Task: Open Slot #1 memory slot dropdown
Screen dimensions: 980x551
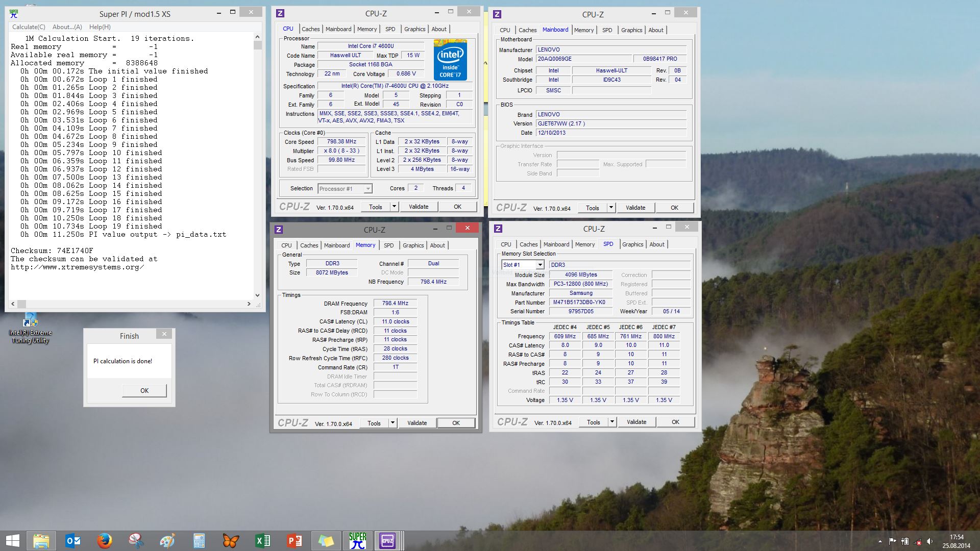Action: click(523, 265)
